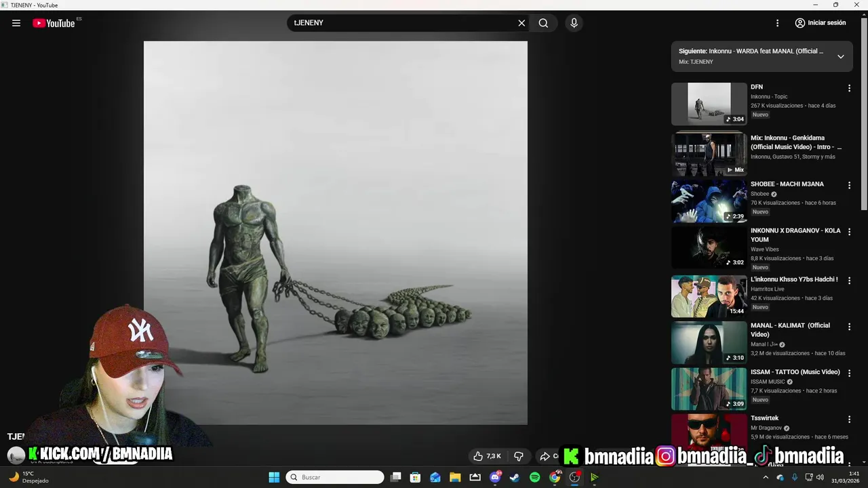Click the Mix: Inkonnu - Genkidama title
Screen dimensions: 868x488
click(x=795, y=142)
